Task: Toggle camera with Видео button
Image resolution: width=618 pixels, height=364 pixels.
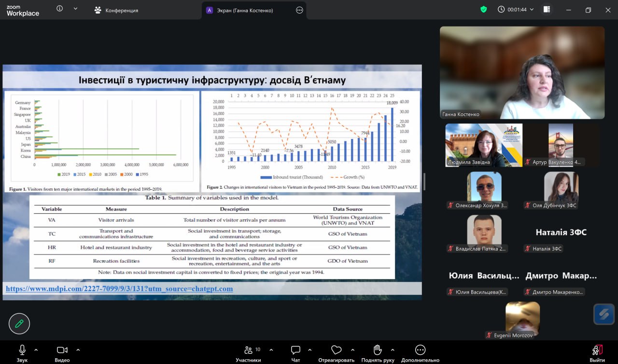Action: [x=62, y=353]
